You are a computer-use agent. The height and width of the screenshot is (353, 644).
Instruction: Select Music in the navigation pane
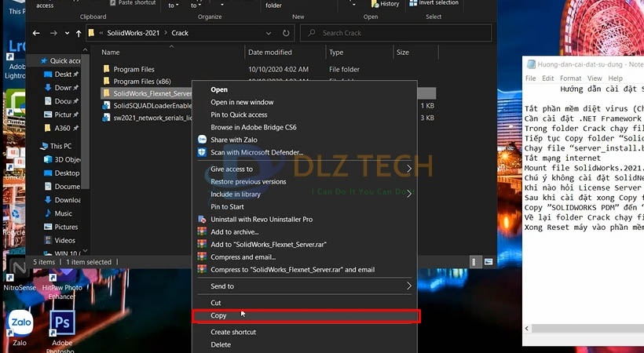point(64,213)
